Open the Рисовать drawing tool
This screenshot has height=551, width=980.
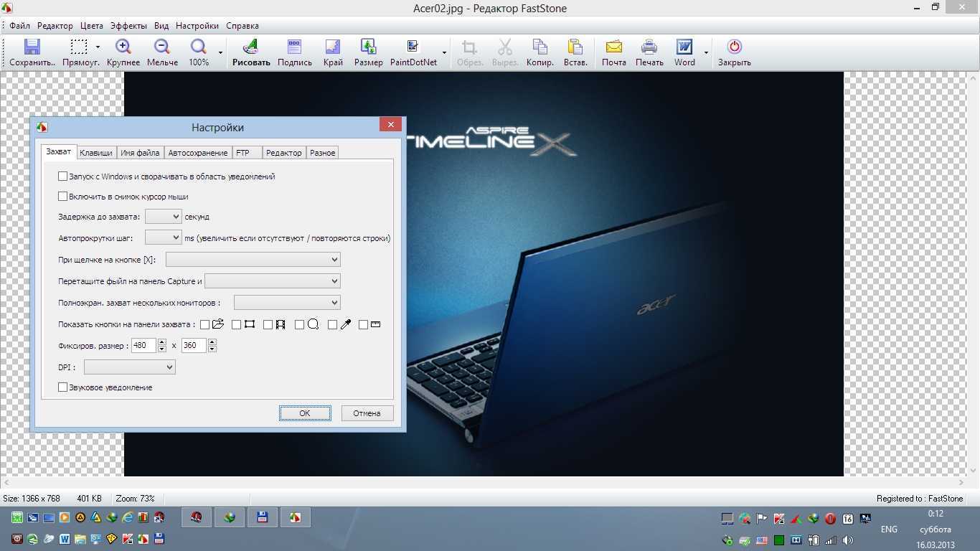(250, 47)
